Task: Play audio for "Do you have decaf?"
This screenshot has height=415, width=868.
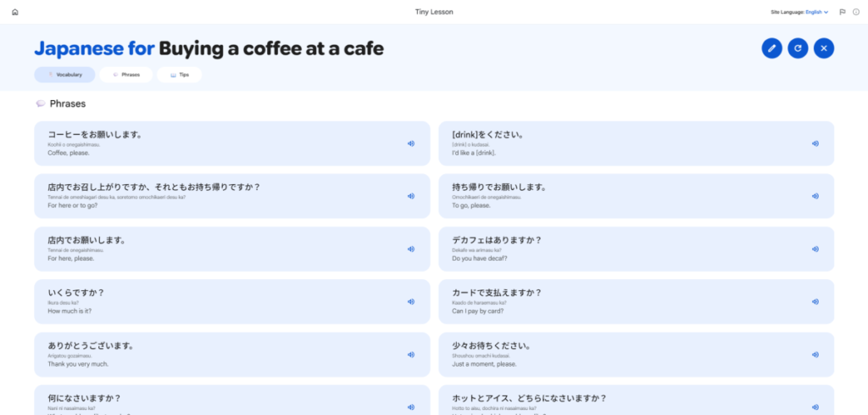Action: (815, 249)
